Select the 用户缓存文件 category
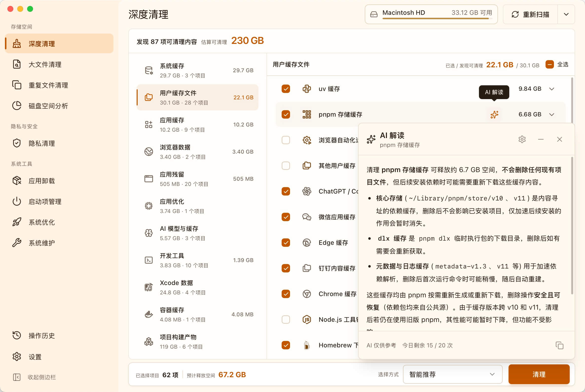 [x=197, y=97]
